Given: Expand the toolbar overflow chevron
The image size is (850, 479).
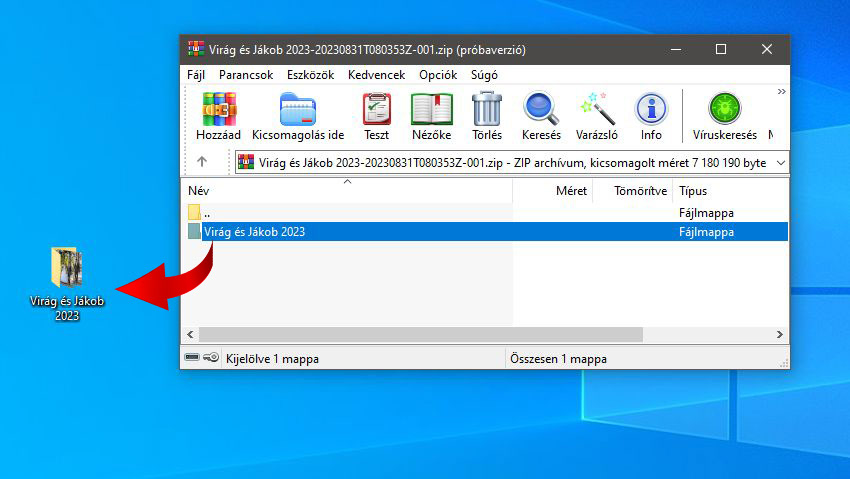Looking at the screenshot, I should point(781,92).
